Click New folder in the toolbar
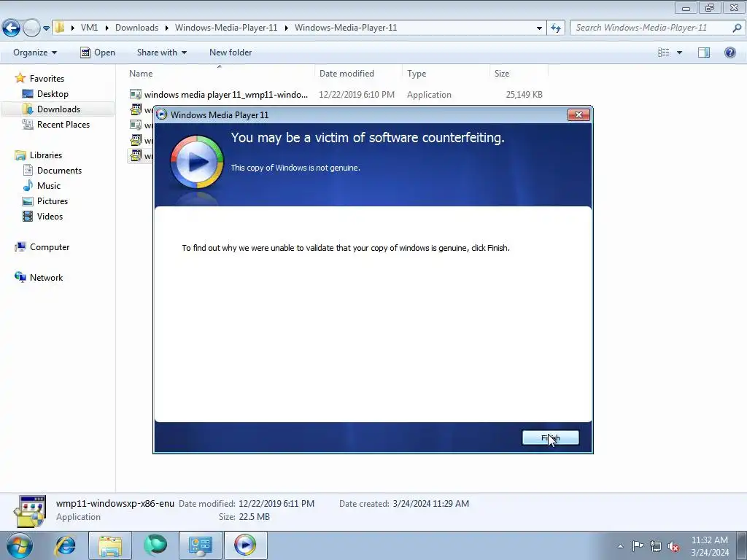The height and width of the screenshot is (560, 747). pyautogui.click(x=231, y=52)
